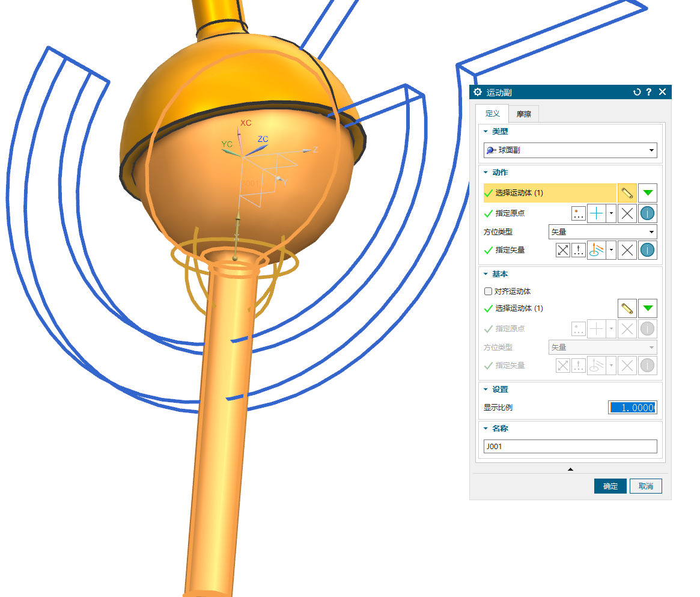Viewport: 700px width, 597px height.
Task: Clear the 指定矢量 selection with X icon under 动作
Action: pos(627,250)
